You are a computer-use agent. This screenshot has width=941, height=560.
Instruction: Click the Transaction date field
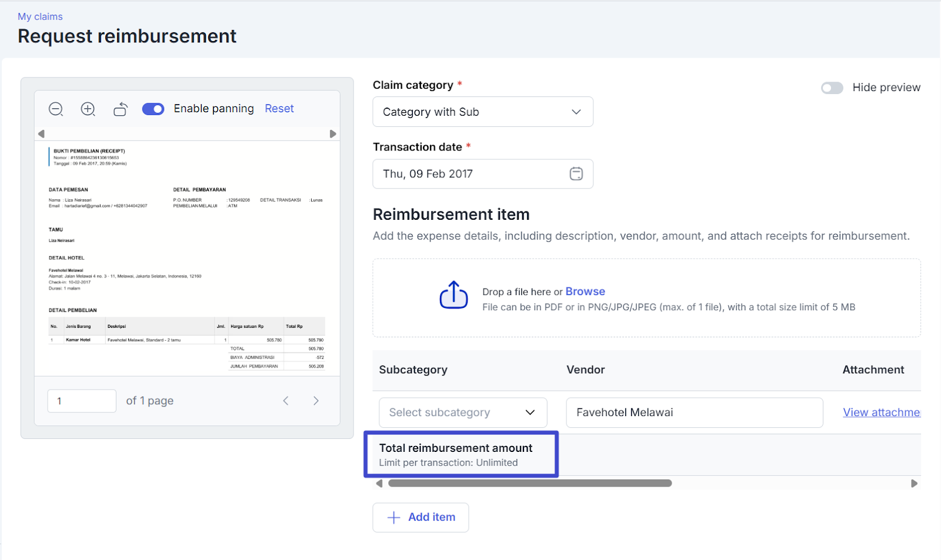click(x=470, y=174)
